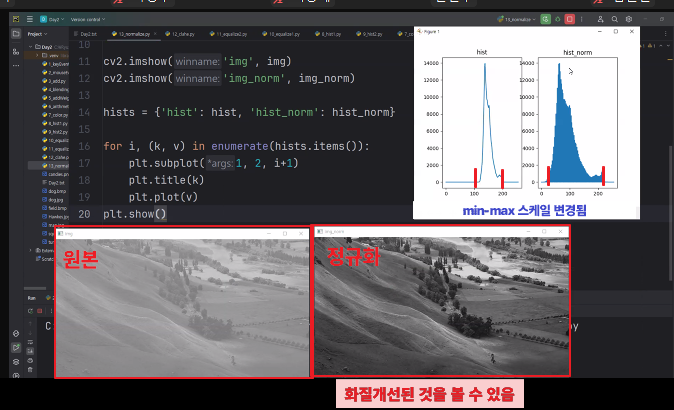Expand the External Libraries node

[x=31, y=250]
